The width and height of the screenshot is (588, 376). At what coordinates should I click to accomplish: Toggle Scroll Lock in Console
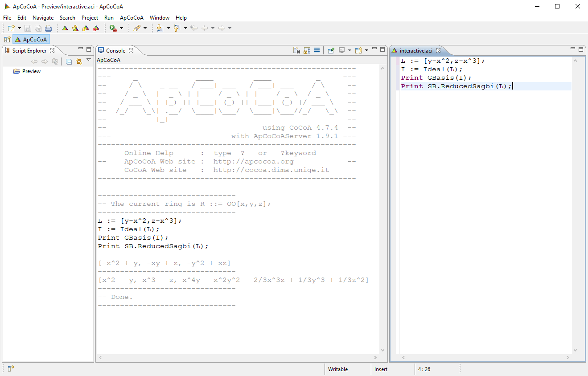307,50
